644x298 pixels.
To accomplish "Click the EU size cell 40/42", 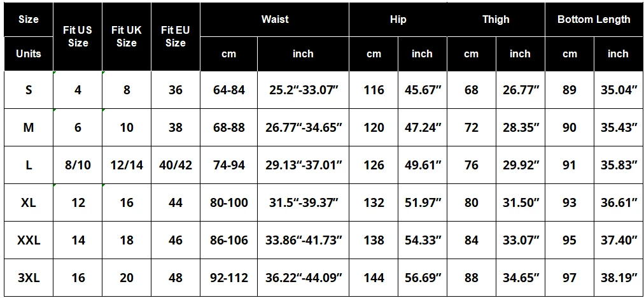I will coord(176,165).
